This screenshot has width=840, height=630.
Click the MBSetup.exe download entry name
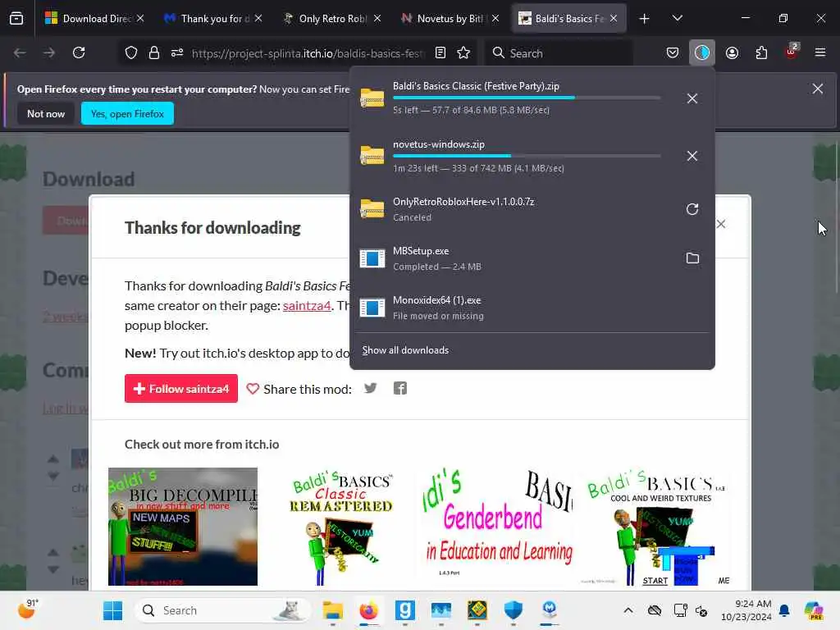tap(421, 251)
